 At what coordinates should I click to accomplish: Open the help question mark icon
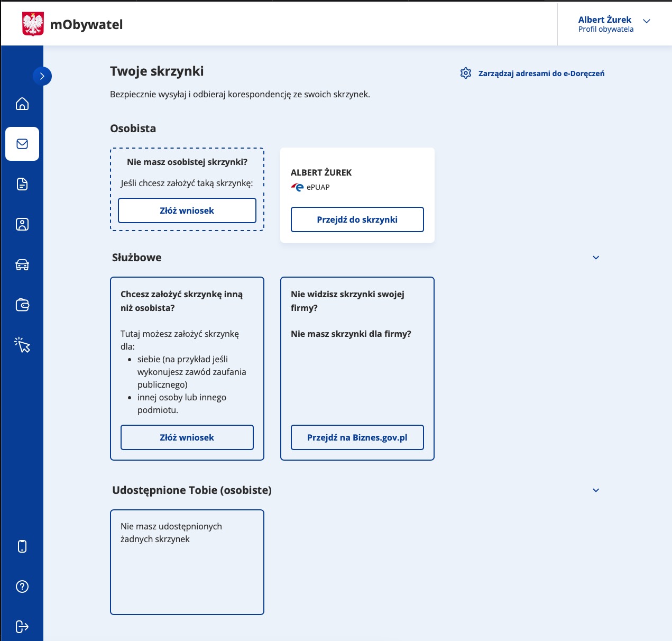click(x=22, y=587)
